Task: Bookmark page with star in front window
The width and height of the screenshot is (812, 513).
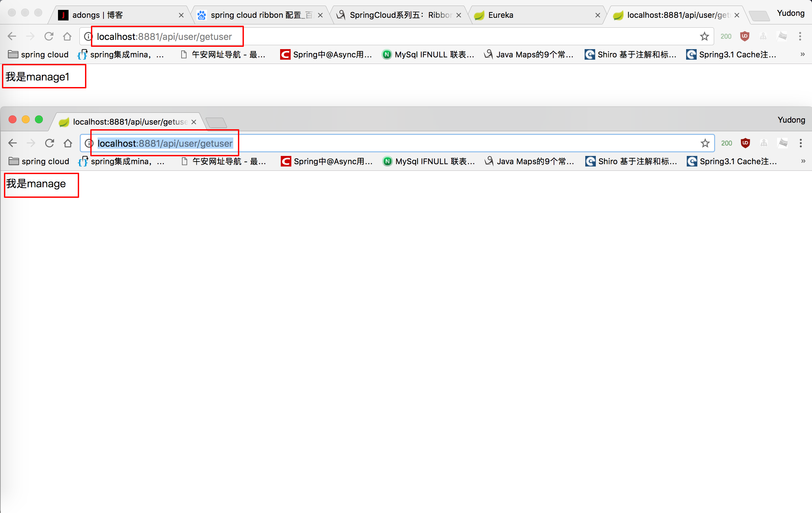Action: pos(705,143)
